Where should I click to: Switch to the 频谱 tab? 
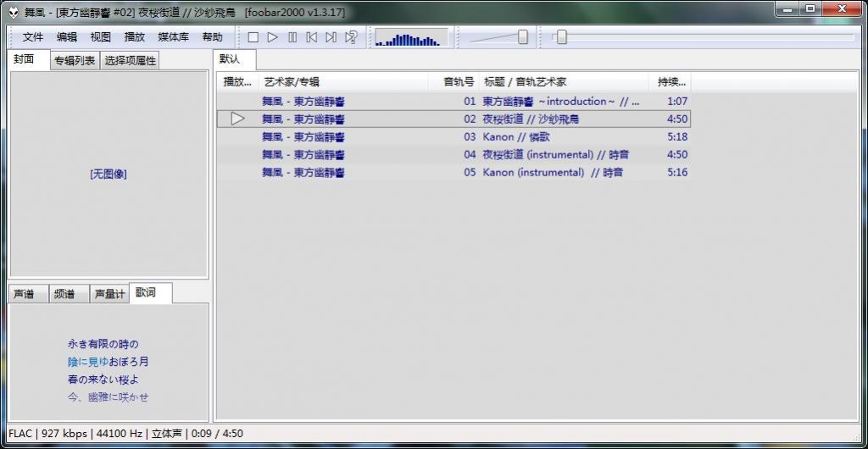(x=69, y=294)
